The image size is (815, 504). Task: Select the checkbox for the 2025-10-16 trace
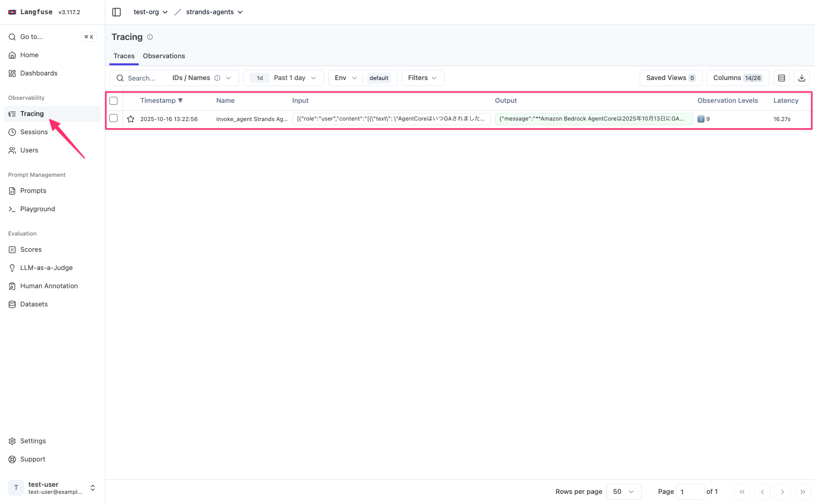(x=113, y=119)
